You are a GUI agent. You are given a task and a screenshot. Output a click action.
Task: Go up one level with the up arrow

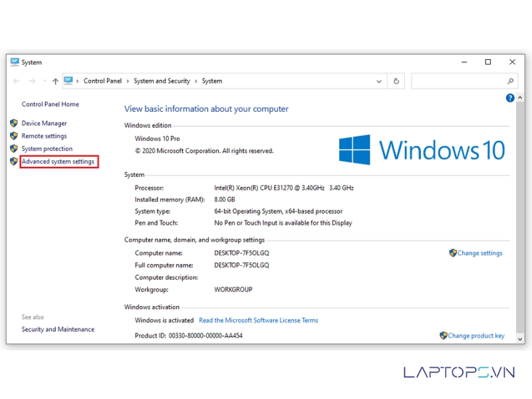[x=55, y=81]
